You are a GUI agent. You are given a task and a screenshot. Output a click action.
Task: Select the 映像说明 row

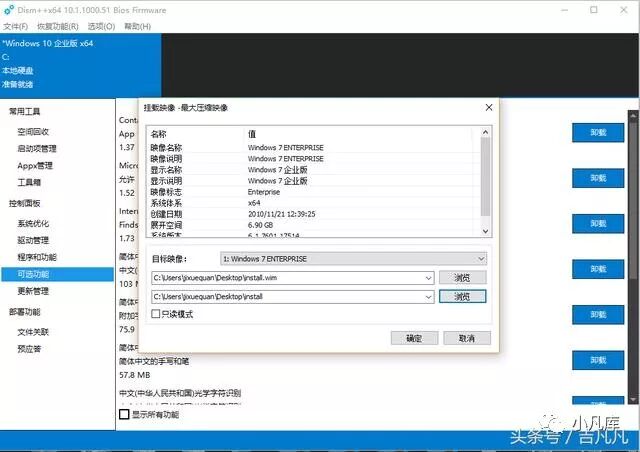tap(313, 158)
